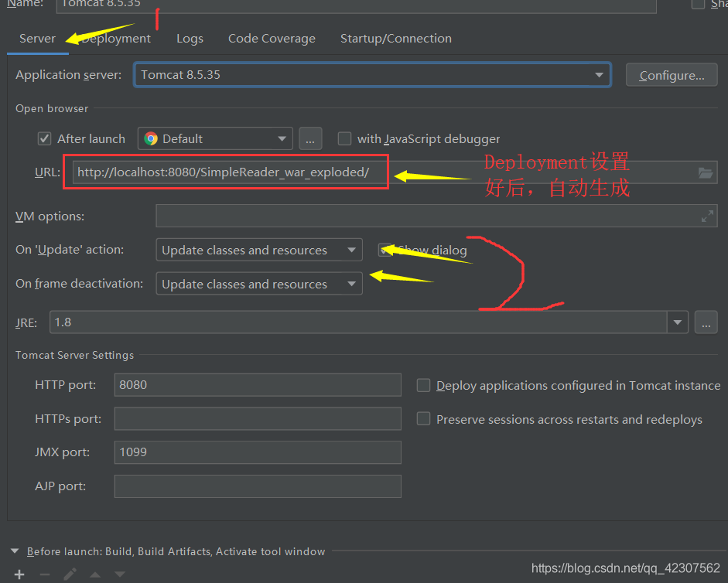This screenshot has width=728, height=583.
Task: Click the browse button next to JRE field
Action: (x=706, y=322)
